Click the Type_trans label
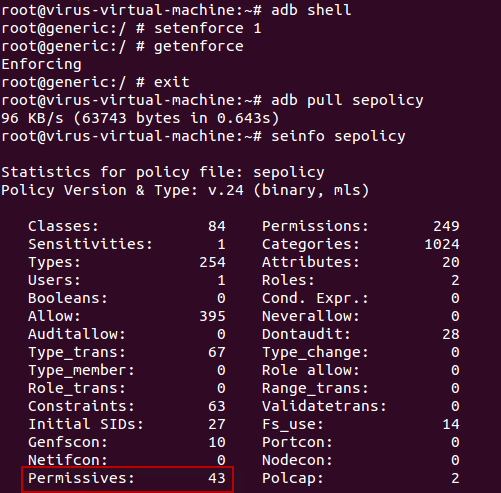Screen dimensions: 501x493 tap(77, 352)
